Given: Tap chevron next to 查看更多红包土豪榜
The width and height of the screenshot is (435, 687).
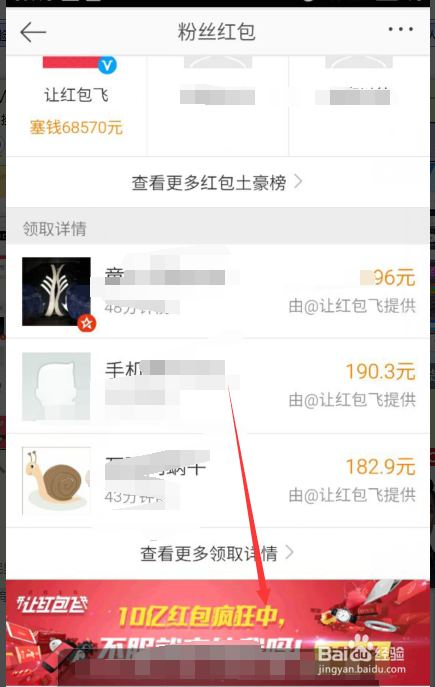Looking at the screenshot, I should pos(298,181).
